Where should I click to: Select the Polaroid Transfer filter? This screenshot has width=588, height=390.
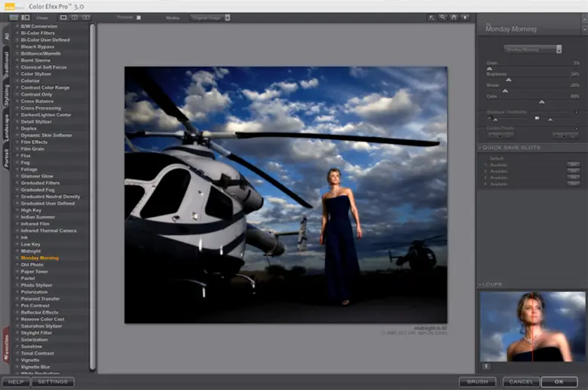tap(40, 299)
